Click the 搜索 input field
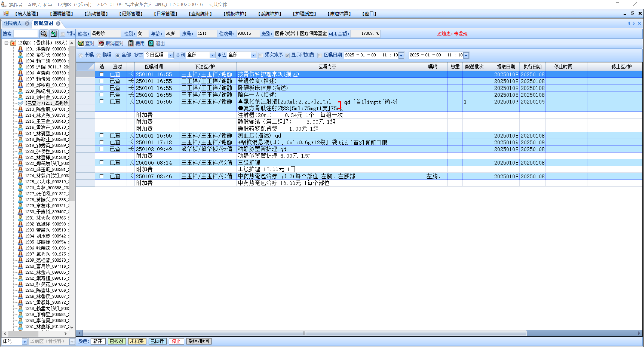The height and width of the screenshot is (347, 644). [x=26, y=34]
